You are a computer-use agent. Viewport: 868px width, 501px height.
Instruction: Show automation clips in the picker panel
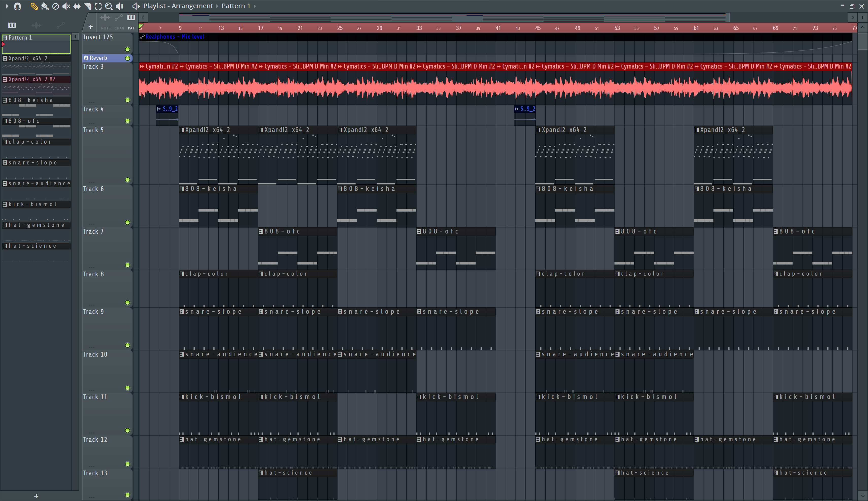tap(61, 25)
